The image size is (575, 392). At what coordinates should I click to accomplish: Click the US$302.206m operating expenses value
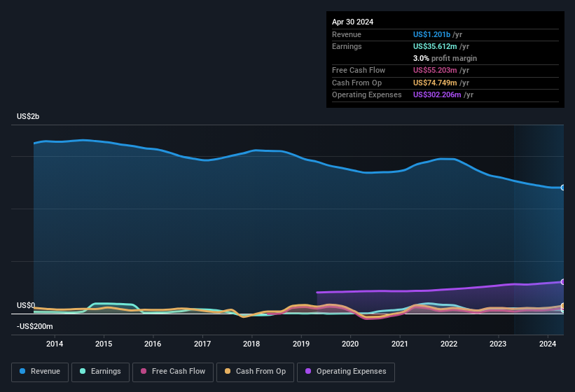[x=437, y=95]
